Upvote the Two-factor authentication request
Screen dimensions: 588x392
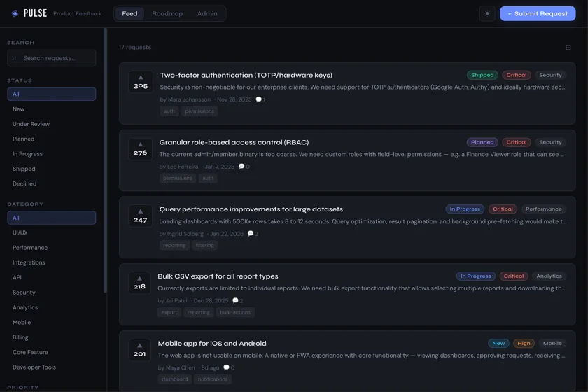click(x=141, y=82)
